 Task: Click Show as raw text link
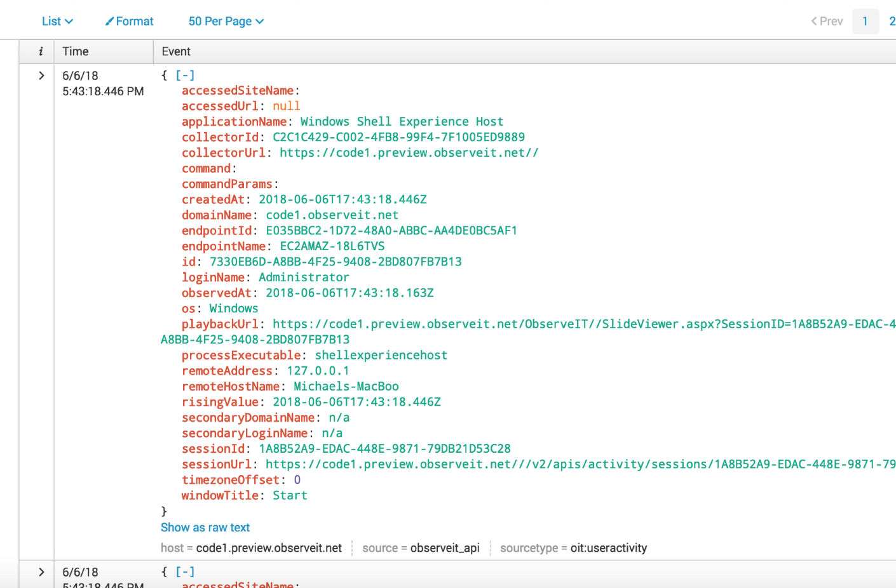[205, 528]
